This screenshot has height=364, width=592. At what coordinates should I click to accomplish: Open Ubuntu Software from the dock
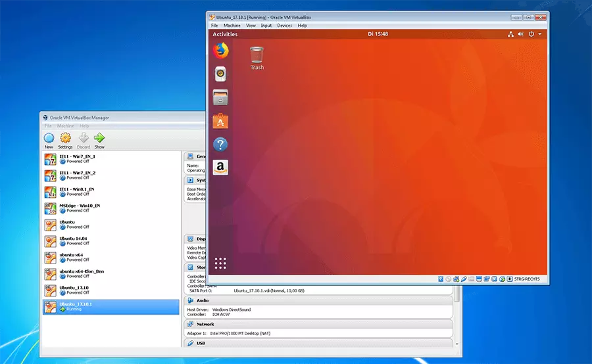(x=221, y=120)
